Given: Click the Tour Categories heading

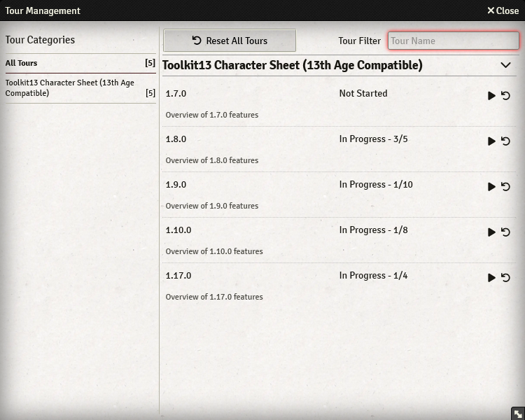Looking at the screenshot, I should 40,40.
